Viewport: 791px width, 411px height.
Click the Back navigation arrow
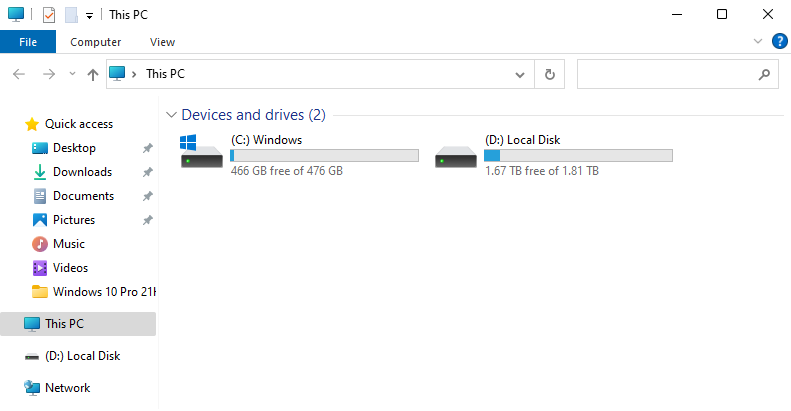[x=19, y=75]
